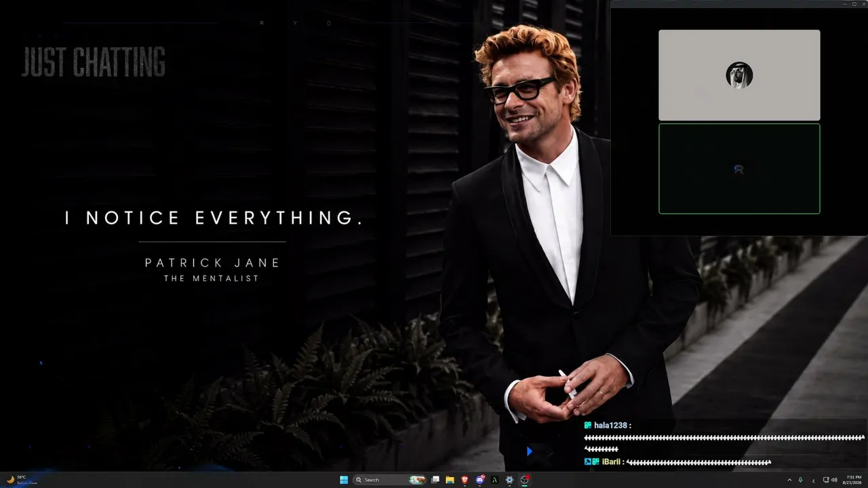Image resolution: width=868 pixels, height=488 pixels.
Task: Maximize the call popout window
Action: [x=854, y=4]
